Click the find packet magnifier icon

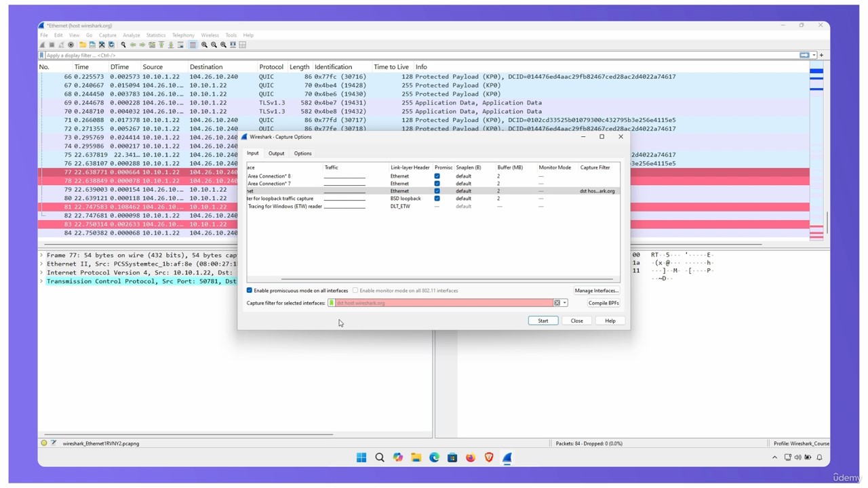pos(123,45)
